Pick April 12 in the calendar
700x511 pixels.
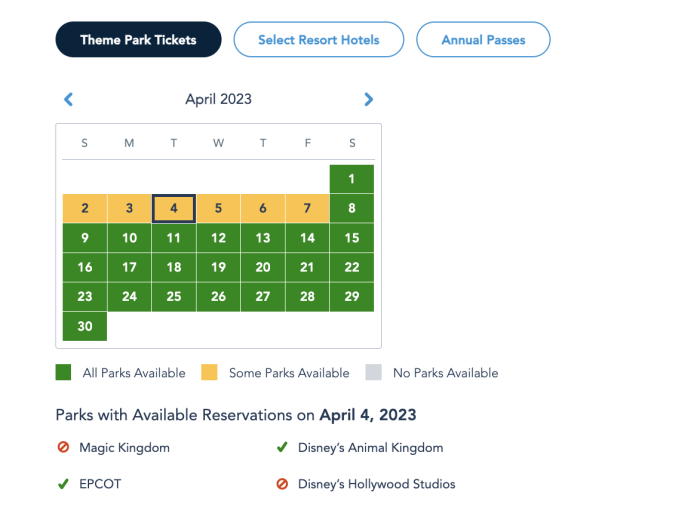click(x=218, y=238)
